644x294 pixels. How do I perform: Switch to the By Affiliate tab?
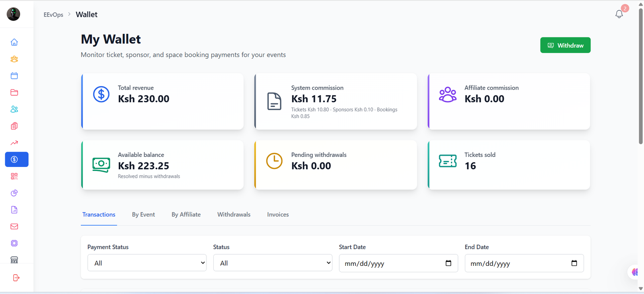point(186,215)
